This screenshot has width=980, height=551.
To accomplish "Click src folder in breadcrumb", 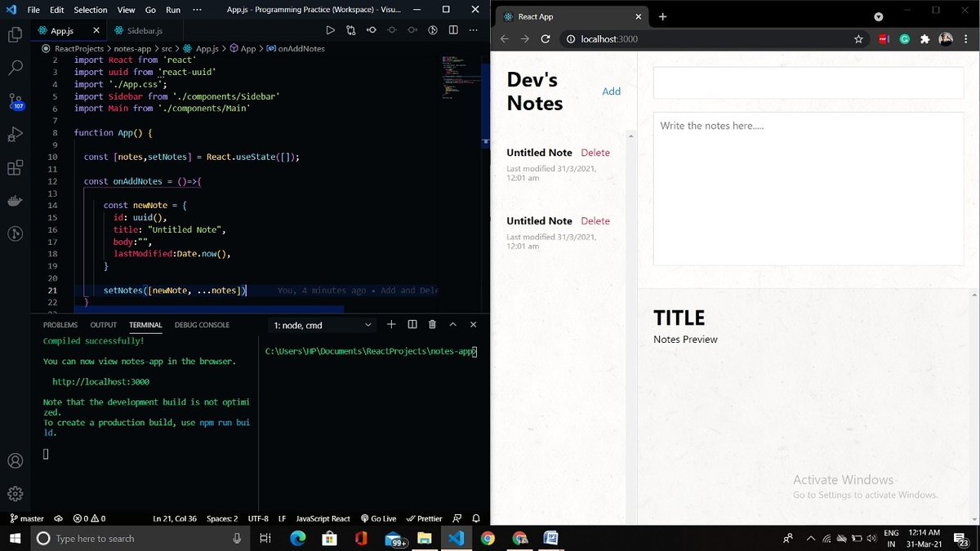I will click(167, 49).
